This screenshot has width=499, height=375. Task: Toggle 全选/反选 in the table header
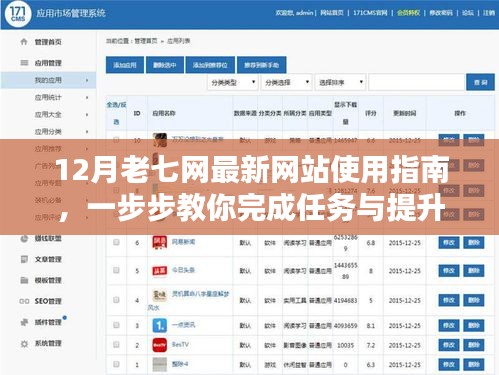pos(116,113)
